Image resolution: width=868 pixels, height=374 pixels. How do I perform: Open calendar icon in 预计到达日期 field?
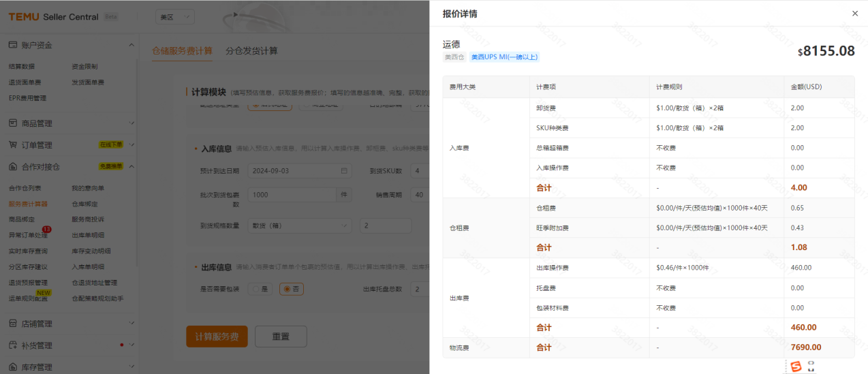(x=344, y=171)
